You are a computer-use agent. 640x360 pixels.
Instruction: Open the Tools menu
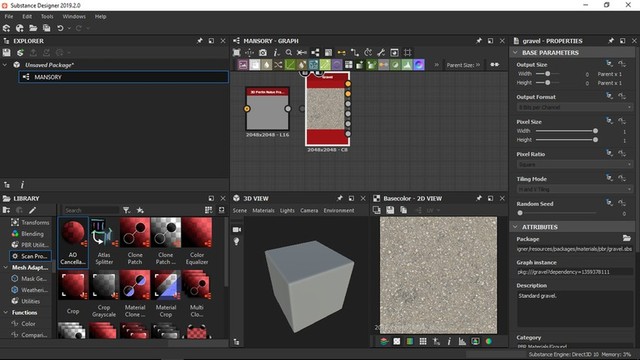click(x=47, y=17)
